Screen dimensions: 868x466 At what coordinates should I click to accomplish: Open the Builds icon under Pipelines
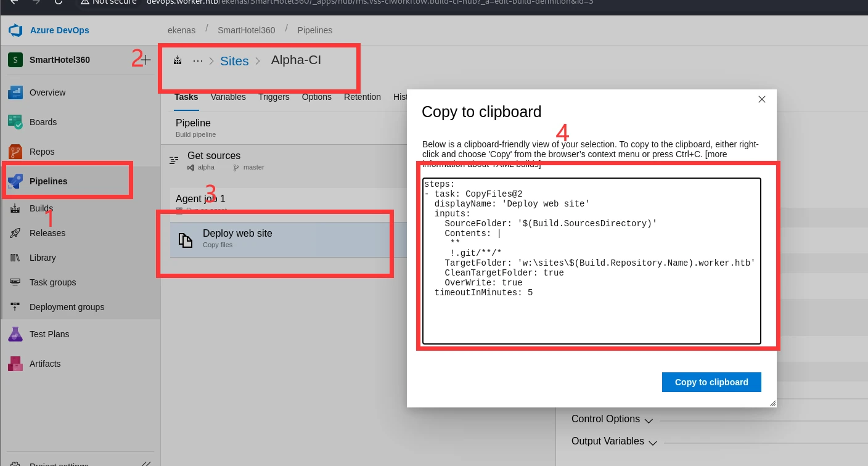click(16, 208)
